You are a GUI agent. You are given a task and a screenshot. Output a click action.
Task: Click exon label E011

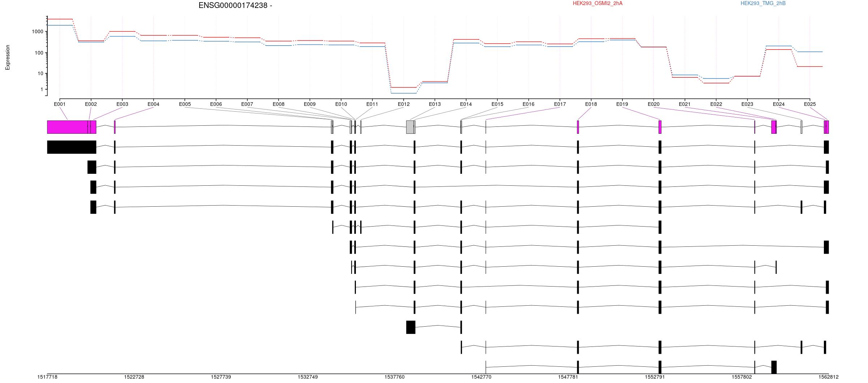pos(372,104)
